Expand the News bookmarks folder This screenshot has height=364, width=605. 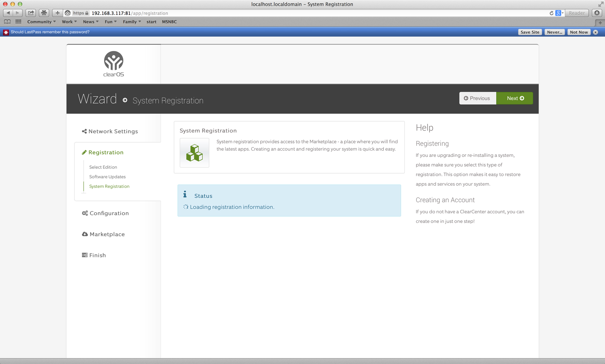click(91, 22)
